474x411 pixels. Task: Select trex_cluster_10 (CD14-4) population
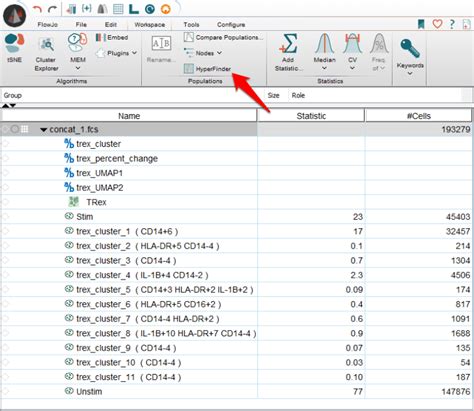point(237,362)
